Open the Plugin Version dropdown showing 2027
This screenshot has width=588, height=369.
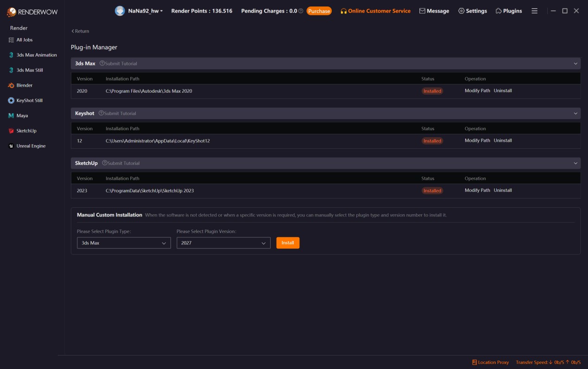click(223, 243)
